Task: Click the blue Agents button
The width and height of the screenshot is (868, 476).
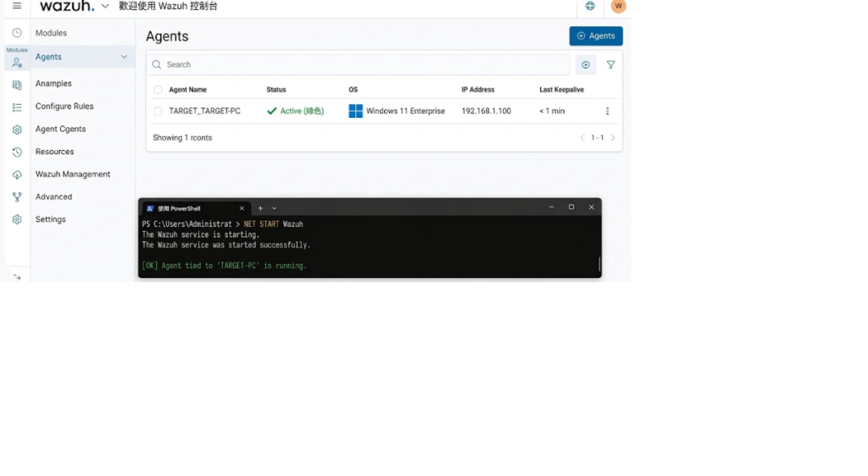Action: [596, 36]
